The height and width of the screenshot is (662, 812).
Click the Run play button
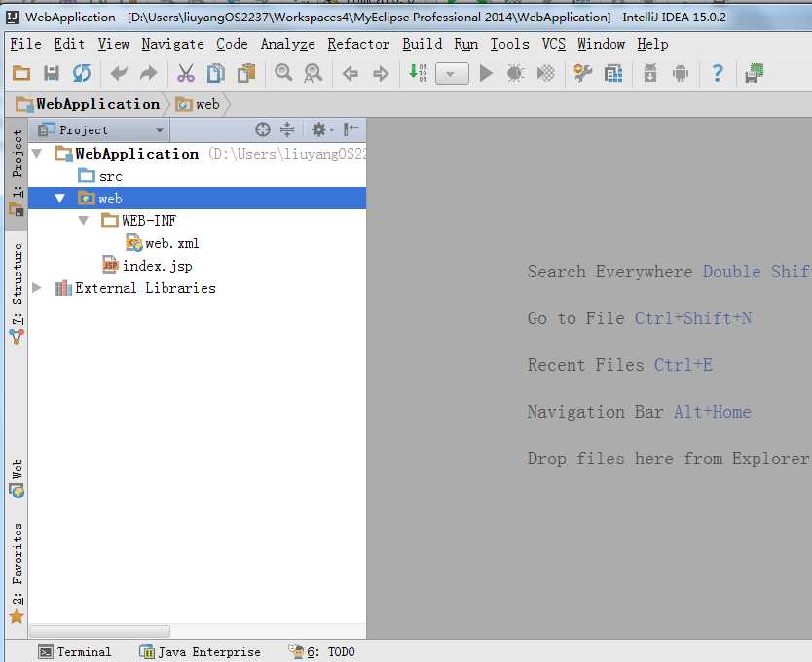pos(486,74)
